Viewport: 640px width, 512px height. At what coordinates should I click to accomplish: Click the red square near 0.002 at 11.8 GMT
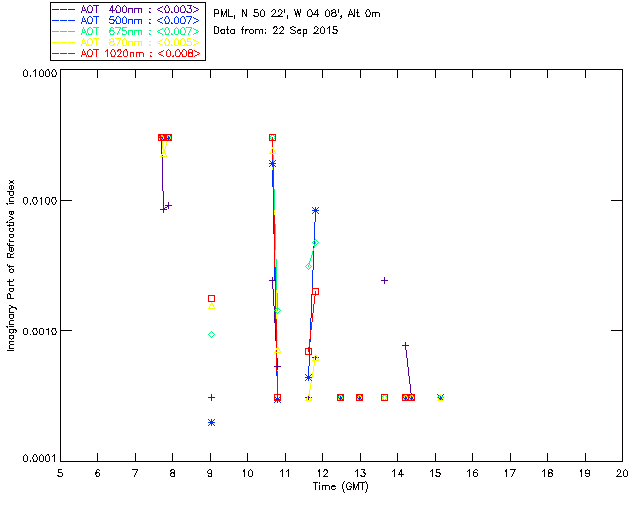pyautogui.click(x=315, y=292)
